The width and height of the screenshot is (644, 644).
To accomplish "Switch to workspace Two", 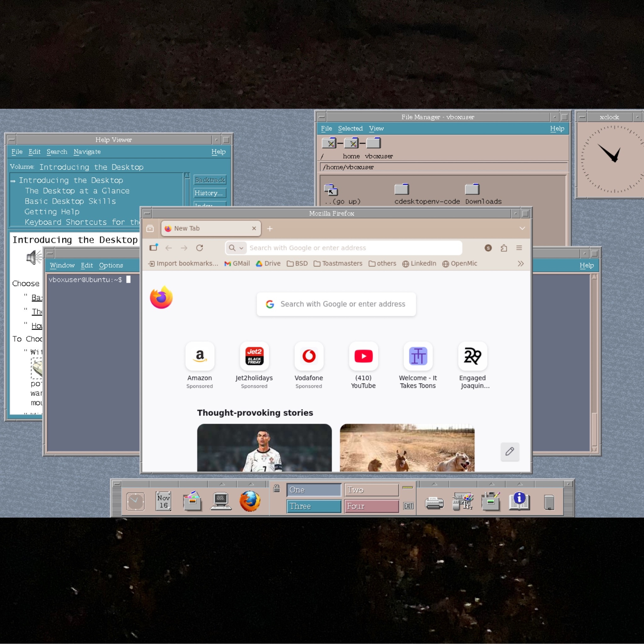I will tap(371, 490).
